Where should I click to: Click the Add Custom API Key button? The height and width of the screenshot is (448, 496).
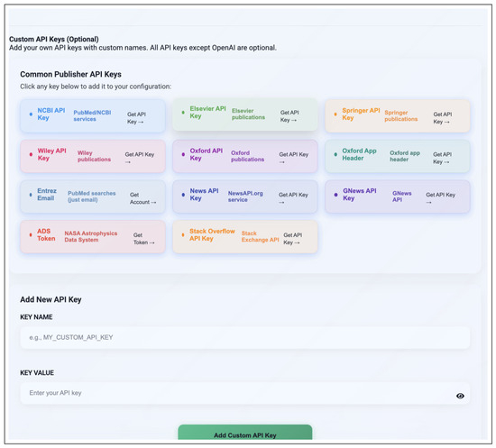(x=244, y=433)
